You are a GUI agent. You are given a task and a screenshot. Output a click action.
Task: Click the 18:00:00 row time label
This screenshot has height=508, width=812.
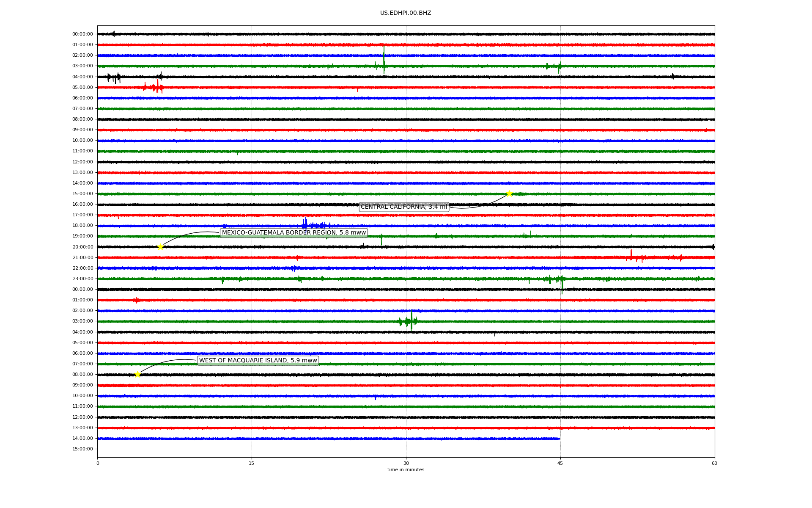click(82, 226)
